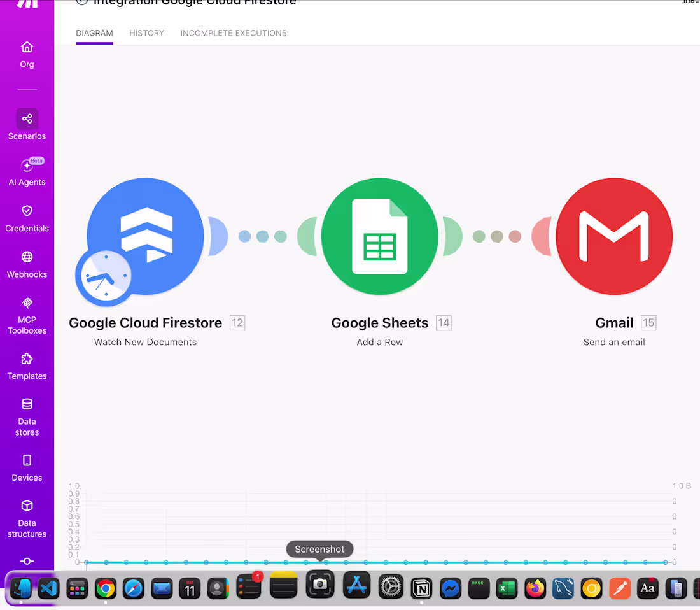Screen dimensions: 700x610
Task: Open Postman from the dock
Action: pyautogui.click(x=620, y=588)
